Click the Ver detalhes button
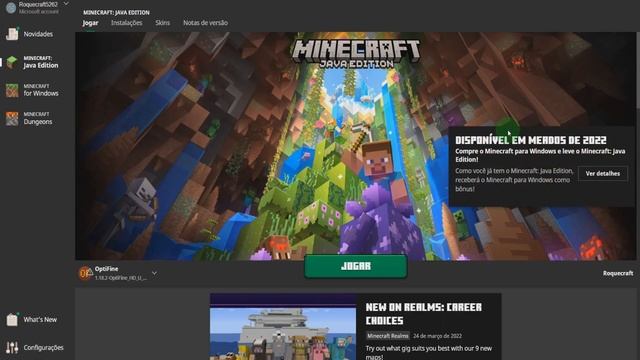The width and height of the screenshot is (640, 360). (602, 173)
